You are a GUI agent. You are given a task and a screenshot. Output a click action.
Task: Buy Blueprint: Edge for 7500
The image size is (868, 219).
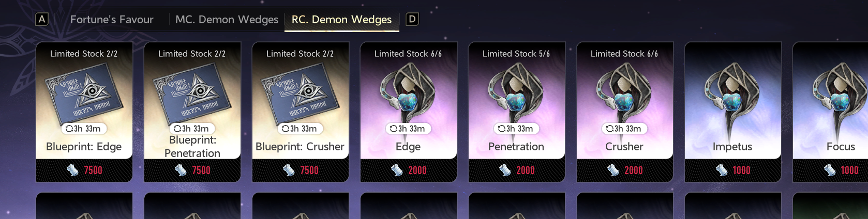pos(84,170)
